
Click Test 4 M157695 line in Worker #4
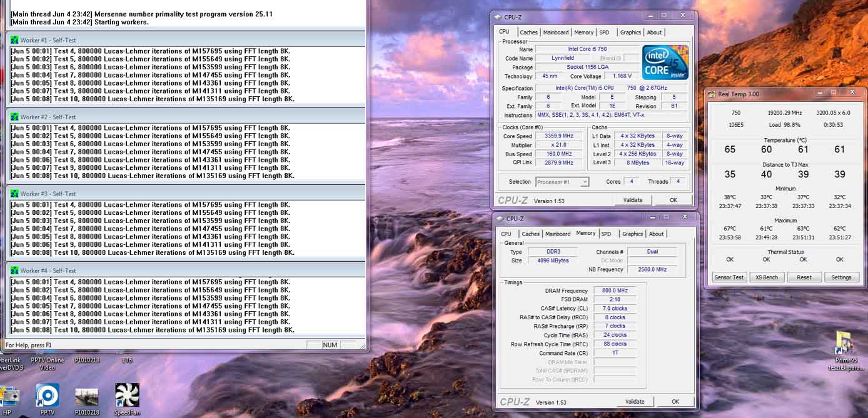point(151,282)
